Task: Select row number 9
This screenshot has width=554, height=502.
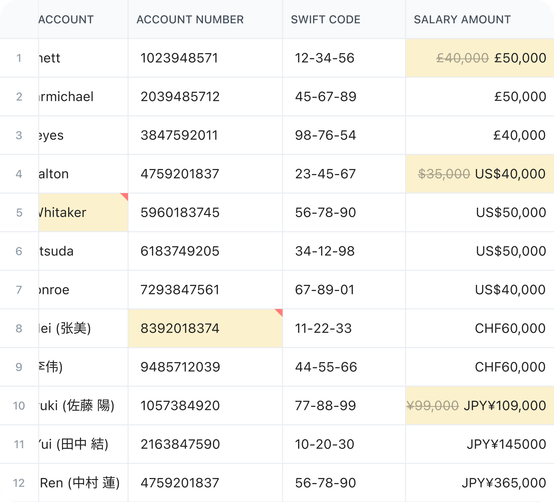Action: coord(19,367)
